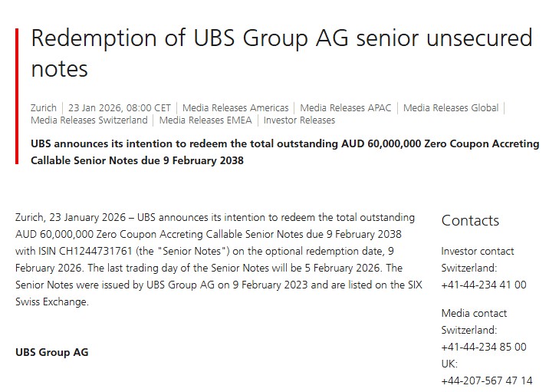Screen dimensions: 549x392
Task: Click the Investor contact label
Action: 478,252
